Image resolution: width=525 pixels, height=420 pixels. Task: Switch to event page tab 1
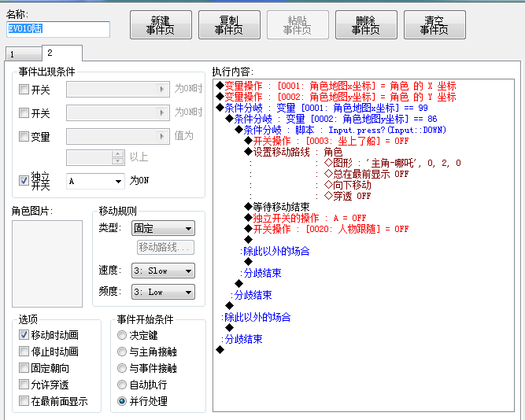click(x=24, y=54)
